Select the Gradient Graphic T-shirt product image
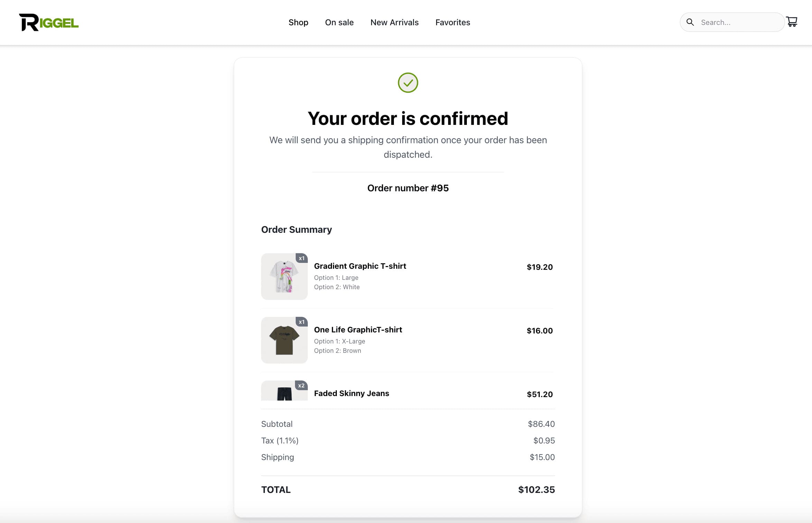 click(x=284, y=276)
